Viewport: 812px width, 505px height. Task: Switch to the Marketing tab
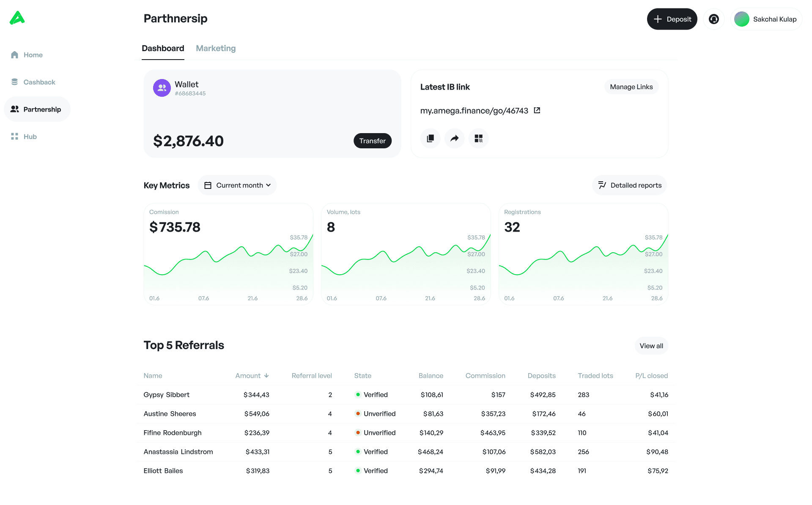click(216, 48)
